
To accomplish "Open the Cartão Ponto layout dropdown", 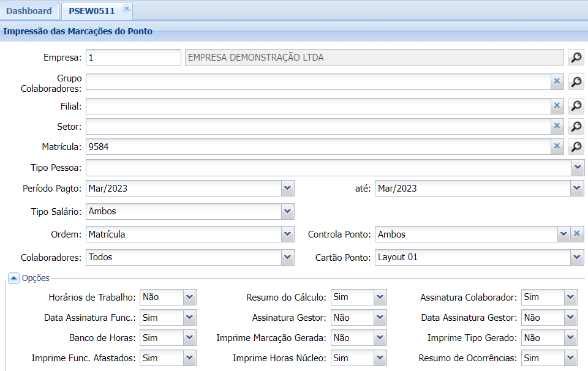I will click(x=577, y=258).
